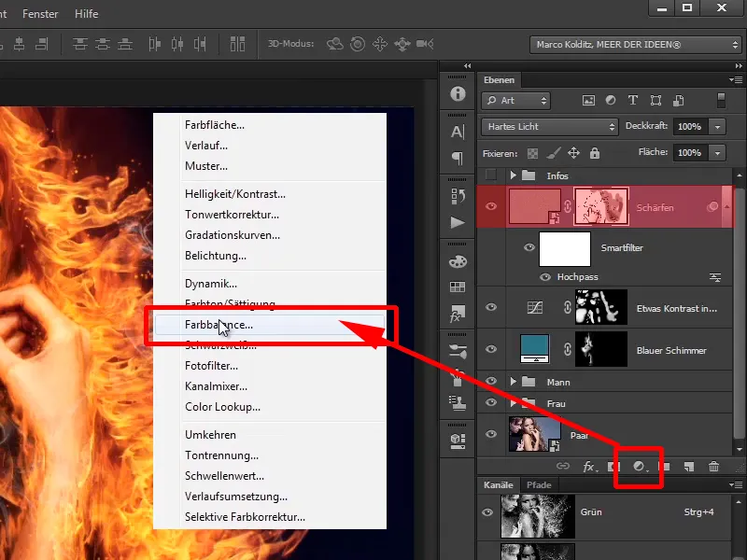
Task: Open the Fenster menu
Action: (40, 14)
